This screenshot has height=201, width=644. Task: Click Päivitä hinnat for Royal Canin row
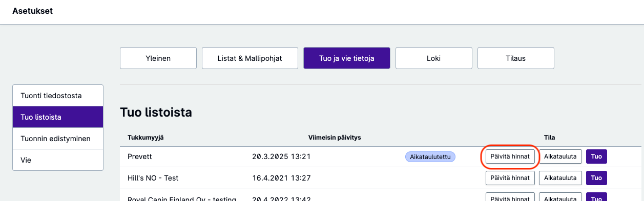[510, 197]
